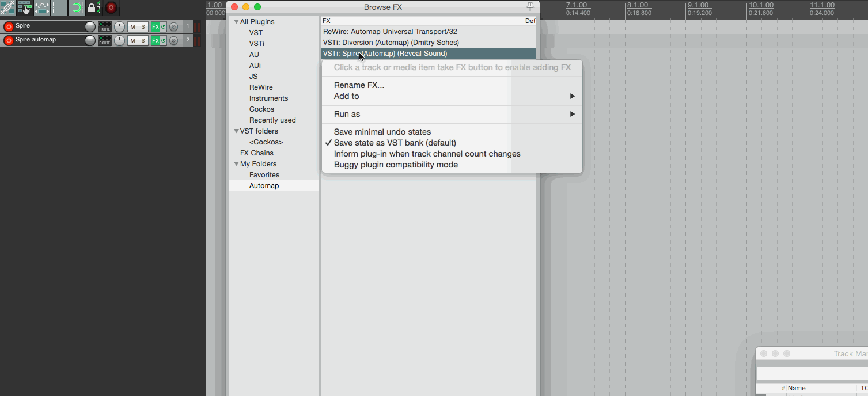Select Favorites folder

tap(264, 175)
